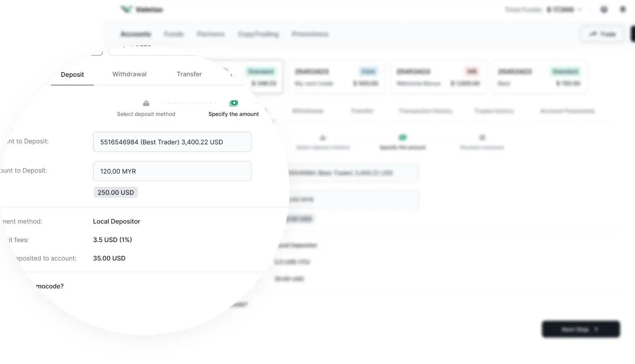Click the Next Step button
The height and width of the screenshot is (364, 635).
point(581,329)
